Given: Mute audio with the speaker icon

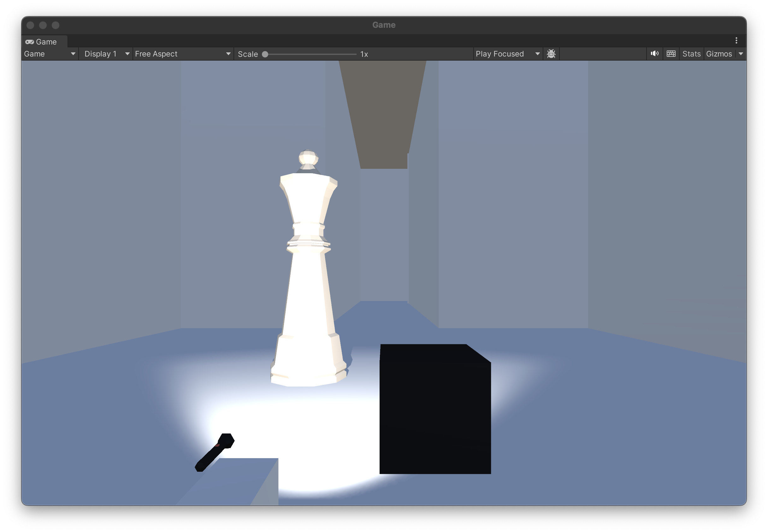Looking at the screenshot, I should [x=654, y=54].
